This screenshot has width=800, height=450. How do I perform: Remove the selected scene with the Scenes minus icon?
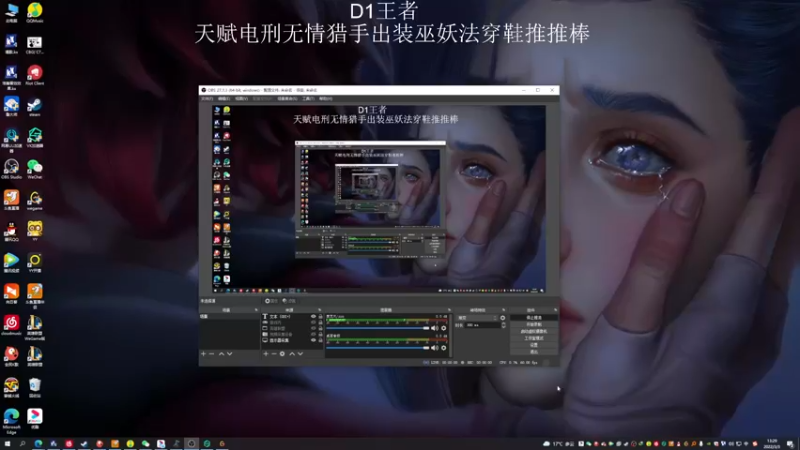pyautogui.click(x=212, y=354)
